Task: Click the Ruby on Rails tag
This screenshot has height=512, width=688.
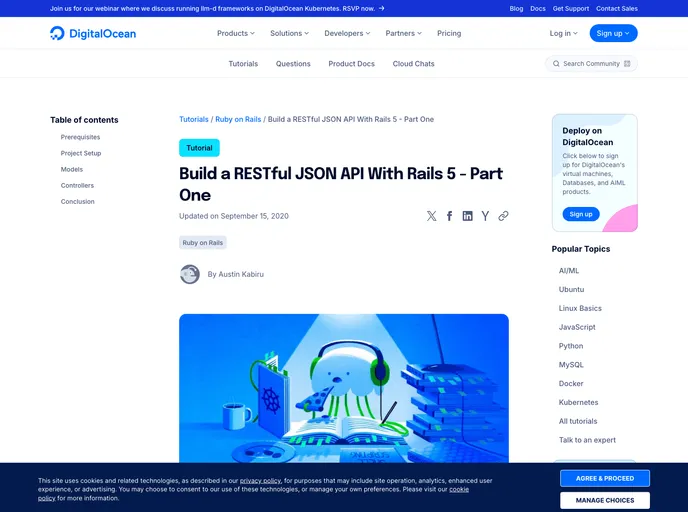Action: (203, 243)
